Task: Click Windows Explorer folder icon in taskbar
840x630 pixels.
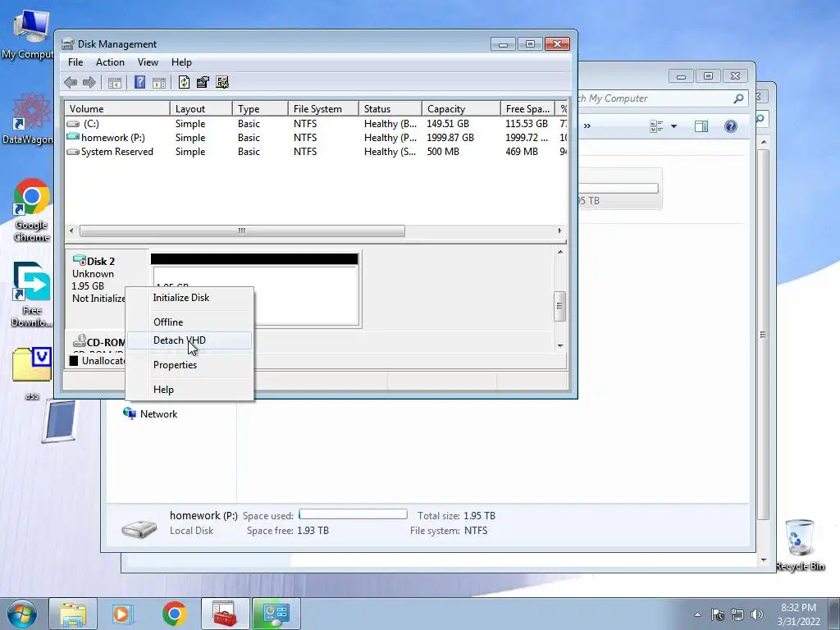Action: [73, 614]
